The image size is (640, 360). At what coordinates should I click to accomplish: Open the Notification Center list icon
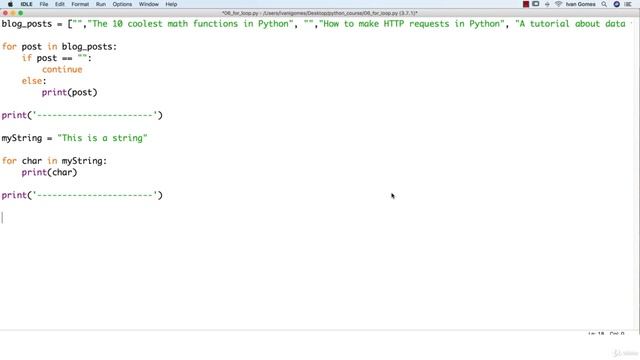(x=628, y=4)
